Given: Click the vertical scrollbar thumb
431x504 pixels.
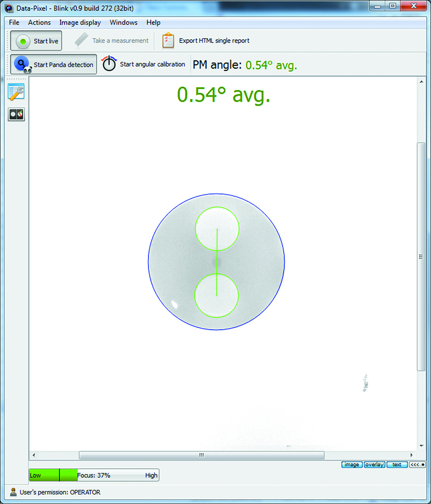Looking at the screenshot, I should click(x=421, y=257).
